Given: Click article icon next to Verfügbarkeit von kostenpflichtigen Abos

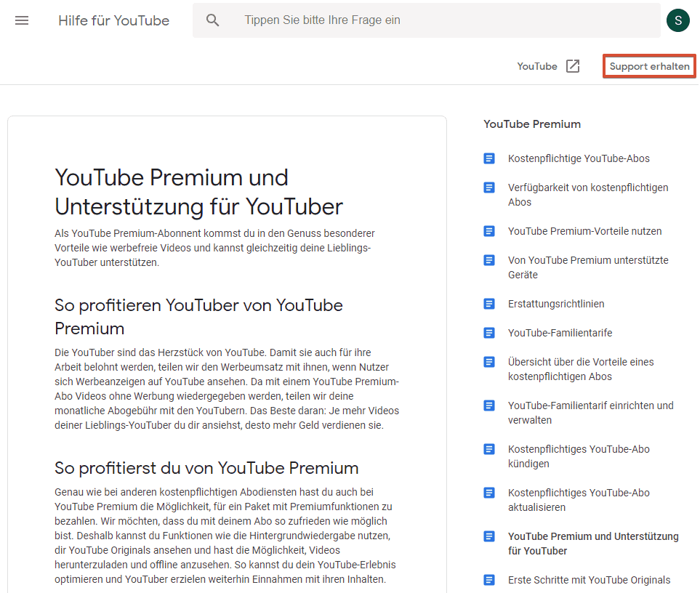Looking at the screenshot, I should pos(489,187).
